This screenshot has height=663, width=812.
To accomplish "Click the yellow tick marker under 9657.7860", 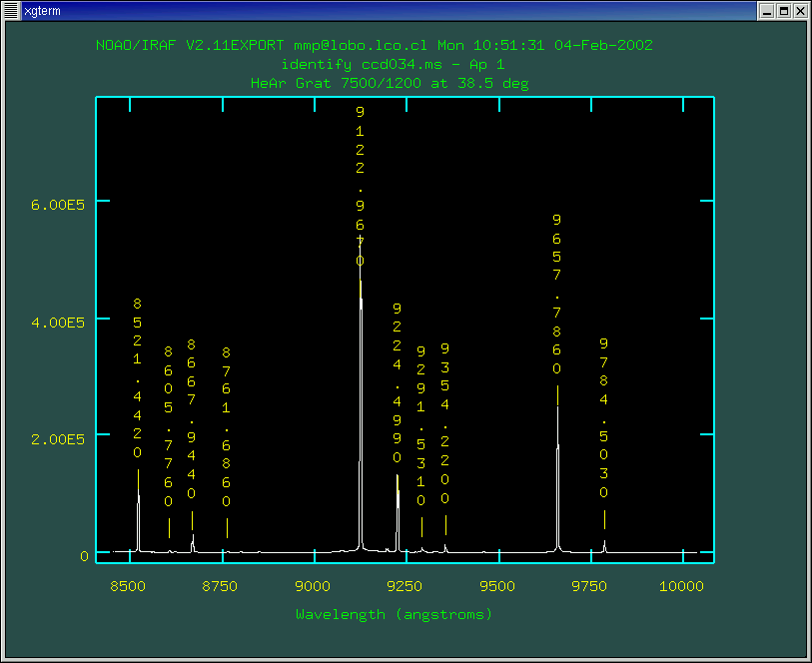I will (557, 395).
